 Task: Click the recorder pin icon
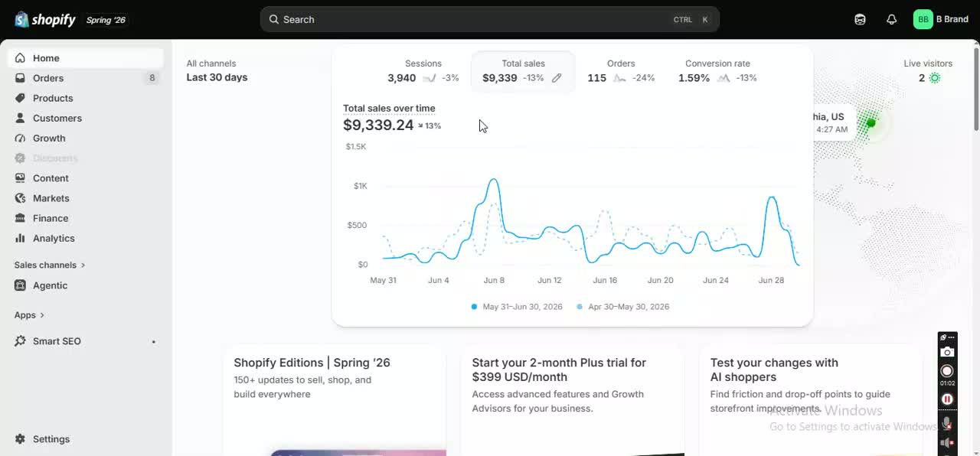pos(943,337)
